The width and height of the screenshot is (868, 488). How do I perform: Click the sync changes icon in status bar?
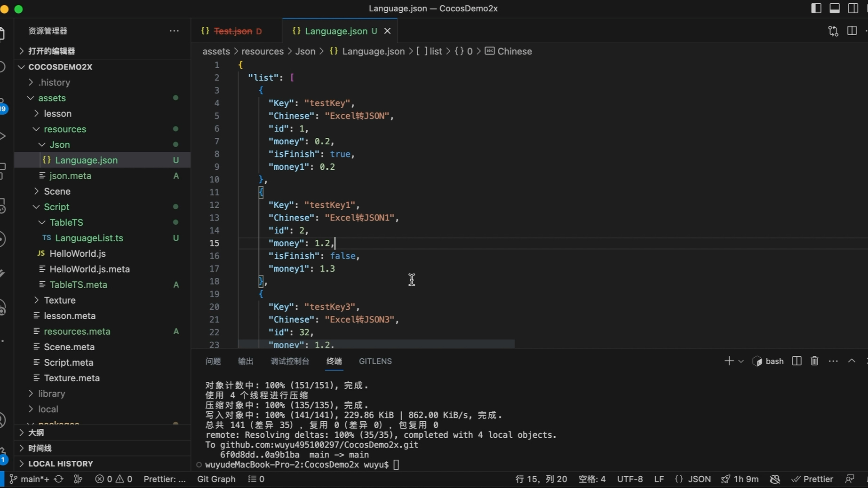click(x=59, y=479)
